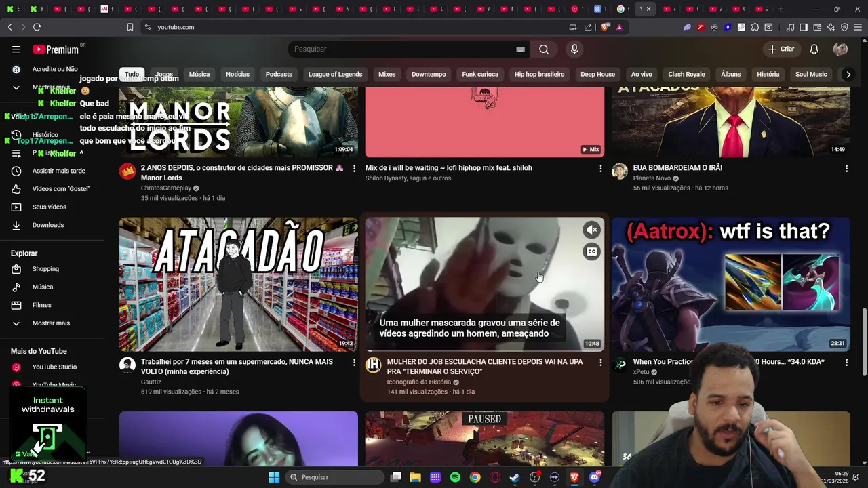This screenshot has height=488, width=868.
Task: Select the Podcasts filter chip
Action: [x=279, y=74]
